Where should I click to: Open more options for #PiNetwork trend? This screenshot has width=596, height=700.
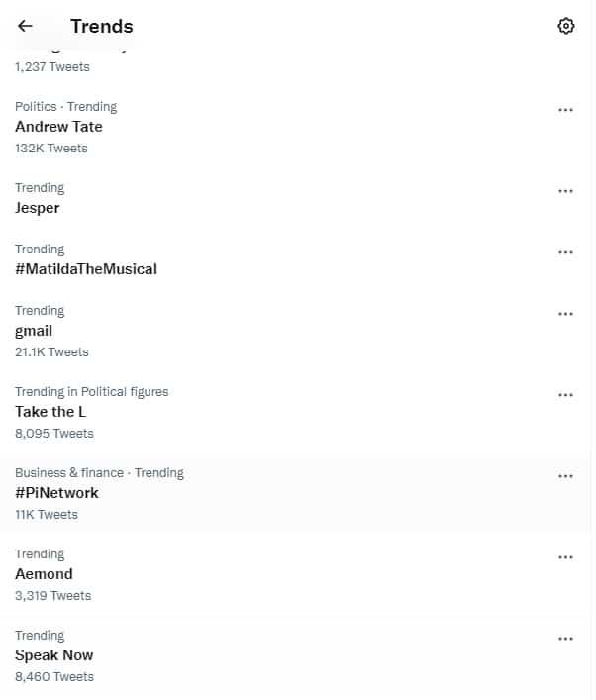point(565,476)
